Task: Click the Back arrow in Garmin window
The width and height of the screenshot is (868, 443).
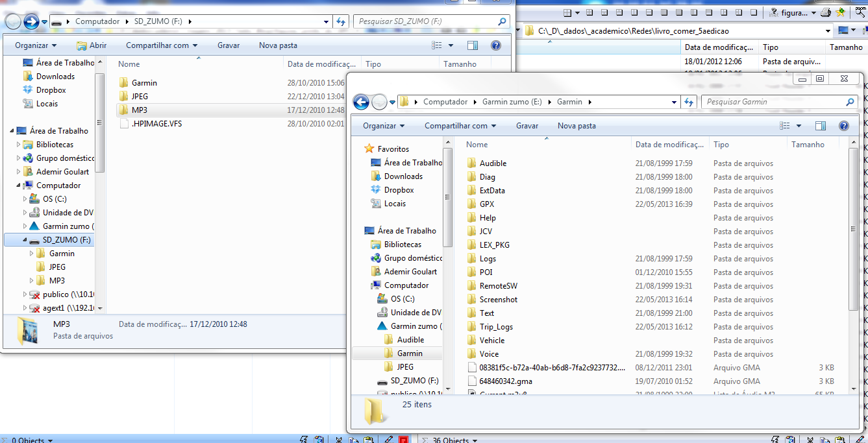Action: coord(362,102)
